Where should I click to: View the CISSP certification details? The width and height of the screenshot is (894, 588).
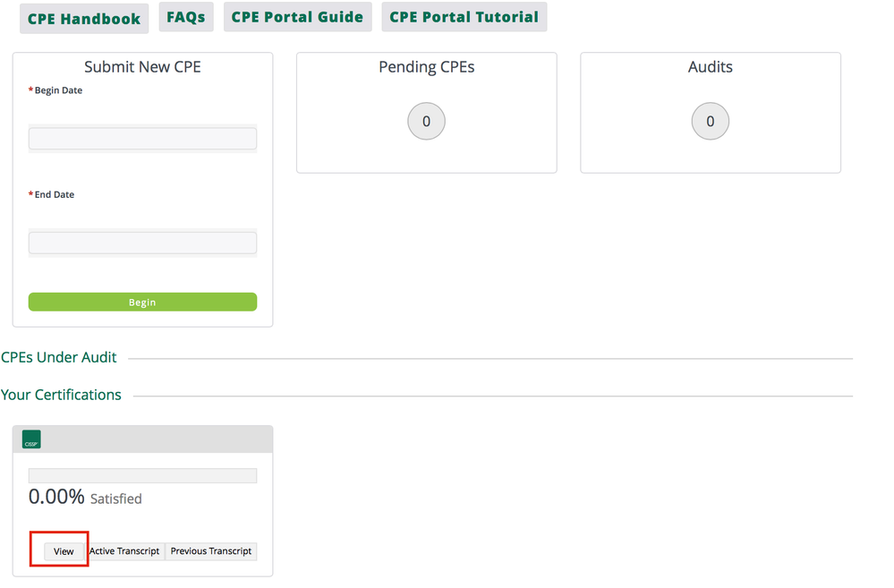(64, 551)
